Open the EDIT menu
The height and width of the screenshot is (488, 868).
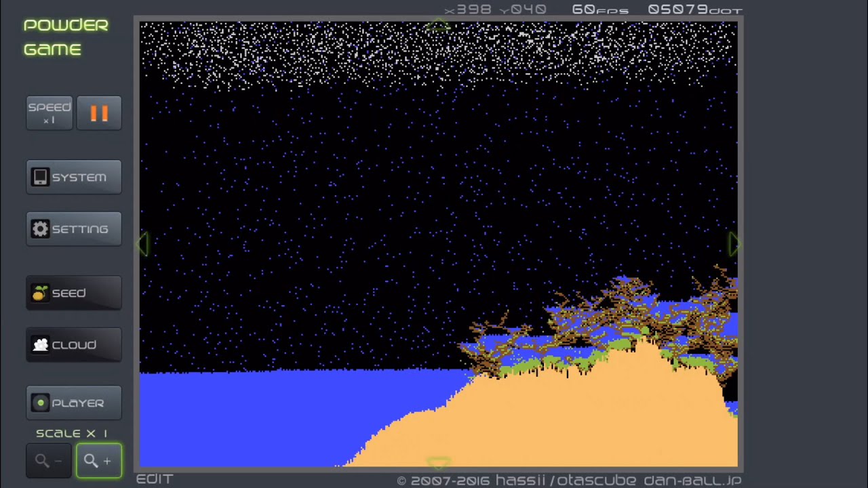point(154,479)
